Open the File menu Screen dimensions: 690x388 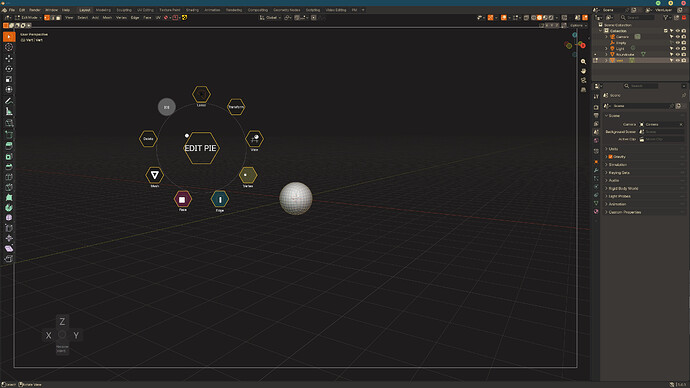12,10
